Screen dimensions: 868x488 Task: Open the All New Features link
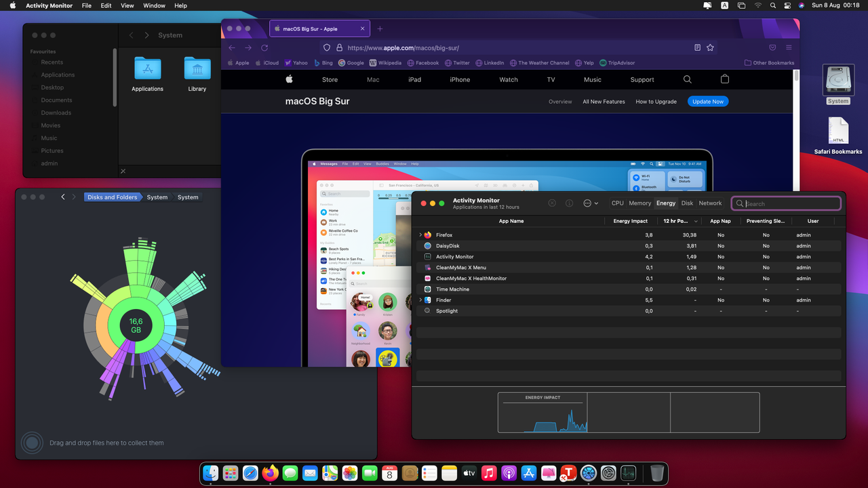pos(604,102)
